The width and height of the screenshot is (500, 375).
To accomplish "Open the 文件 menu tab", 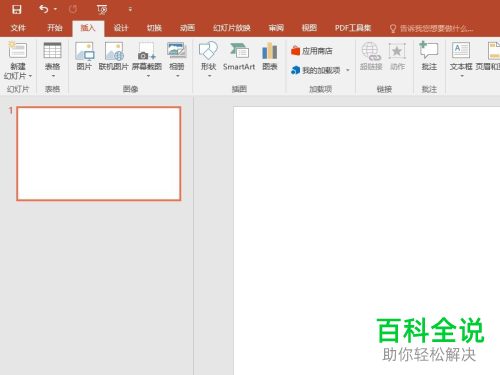I will [18, 28].
